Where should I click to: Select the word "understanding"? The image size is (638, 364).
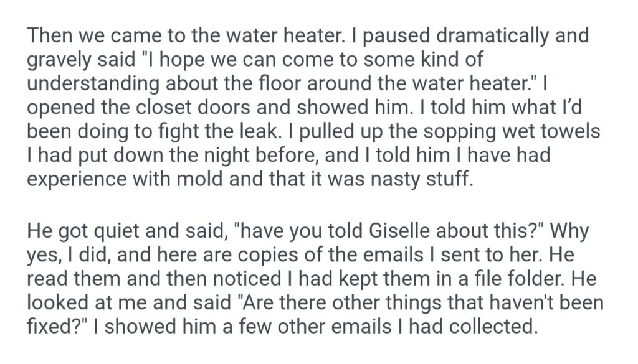pos(90,85)
